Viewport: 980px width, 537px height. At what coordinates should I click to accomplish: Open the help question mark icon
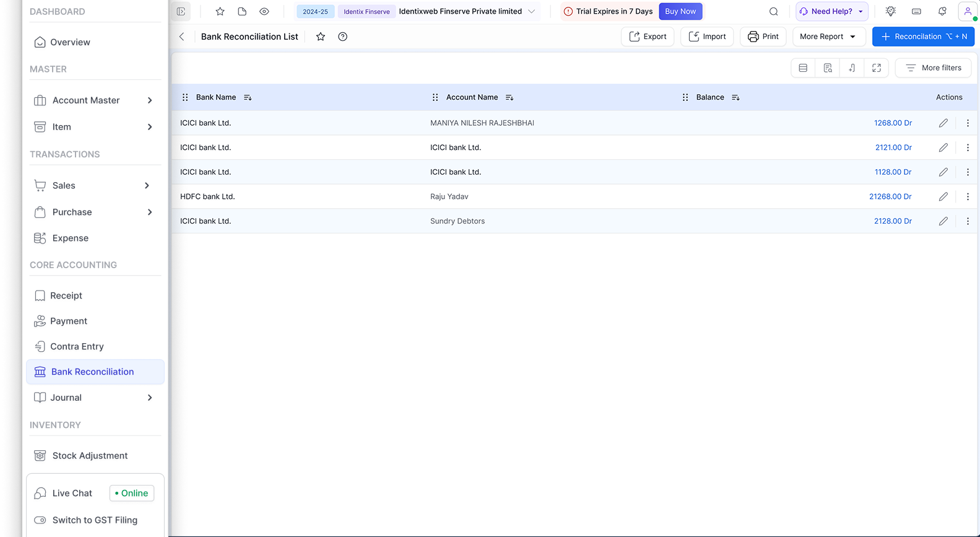[x=342, y=37]
